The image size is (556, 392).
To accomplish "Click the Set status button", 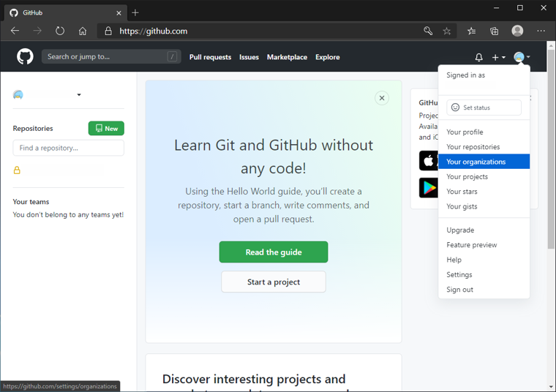I will pos(484,108).
